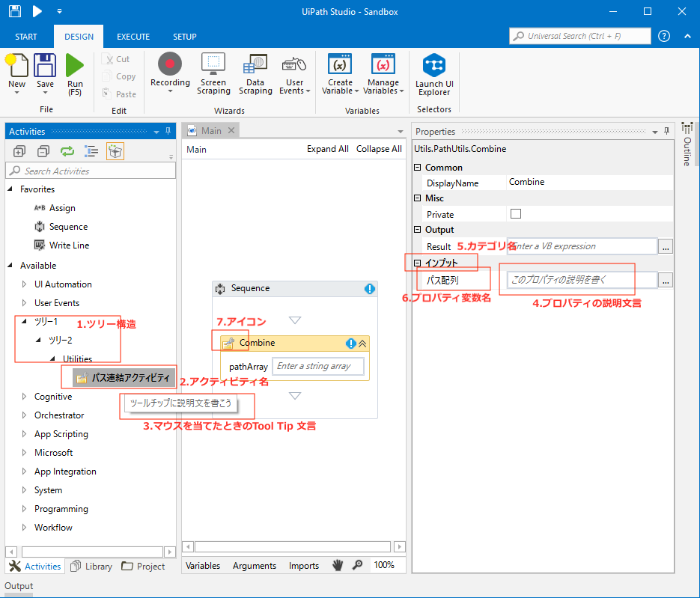Image resolution: width=700 pixels, height=598 pixels.
Task: Expand the Cognitive tree node
Action: pyautogui.click(x=24, y=396)
